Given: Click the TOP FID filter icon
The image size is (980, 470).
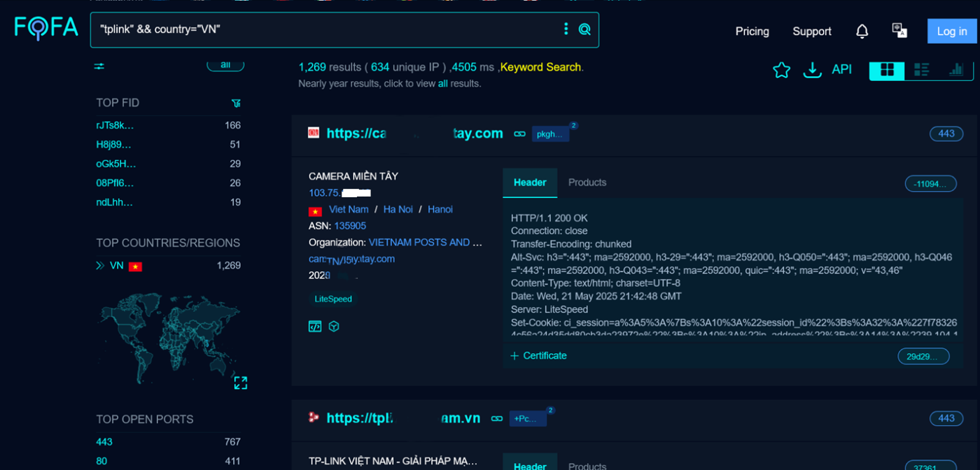Looking at the screenshot, I should (x=236, y=103).
